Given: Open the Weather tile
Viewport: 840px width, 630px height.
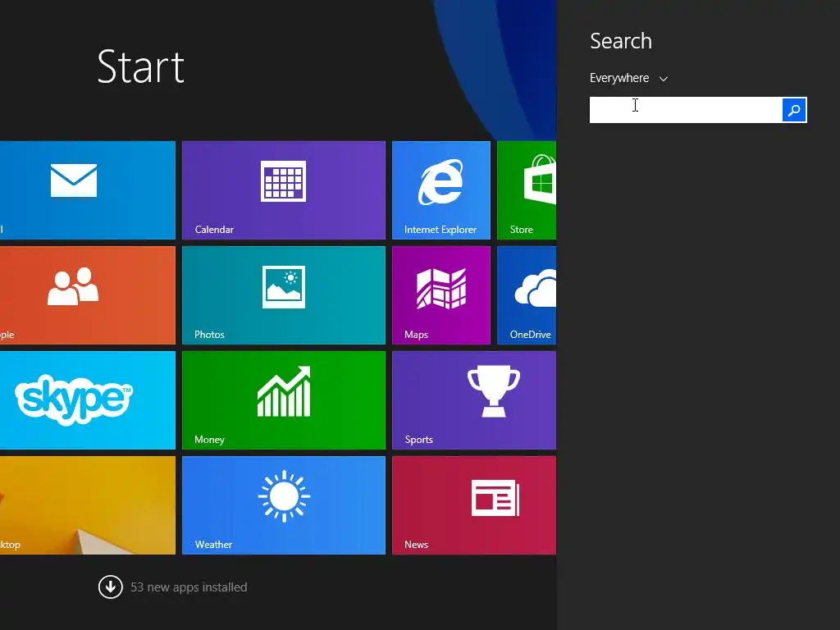Looking at the screenshot, I should click(x=283, y=505).
